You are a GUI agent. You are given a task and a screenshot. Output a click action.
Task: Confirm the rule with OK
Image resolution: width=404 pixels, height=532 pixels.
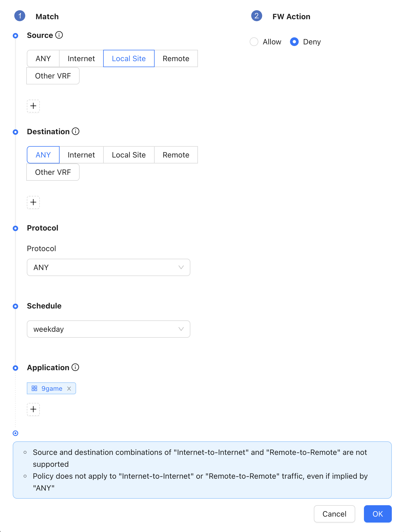click(378, 514)
